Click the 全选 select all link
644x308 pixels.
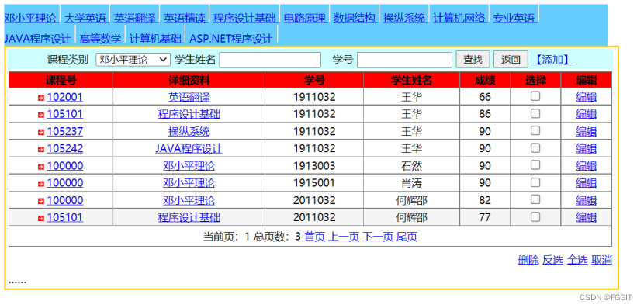click(577, 260)
